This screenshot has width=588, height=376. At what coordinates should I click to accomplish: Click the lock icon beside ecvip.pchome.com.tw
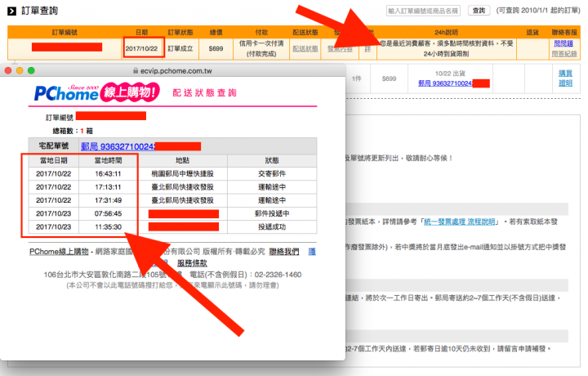coord(136,70)
